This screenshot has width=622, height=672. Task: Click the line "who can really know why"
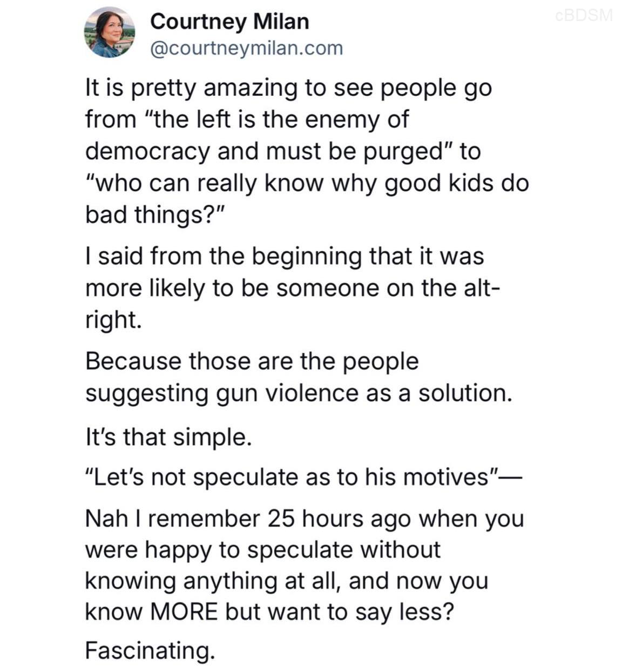(x=307, y=183)
